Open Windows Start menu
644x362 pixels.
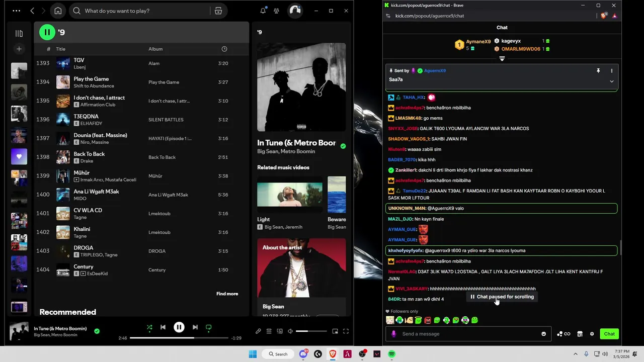253,354
